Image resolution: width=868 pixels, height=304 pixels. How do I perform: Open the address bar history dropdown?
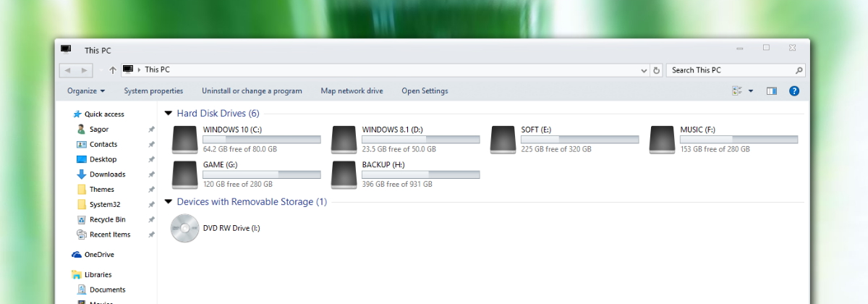644,70
